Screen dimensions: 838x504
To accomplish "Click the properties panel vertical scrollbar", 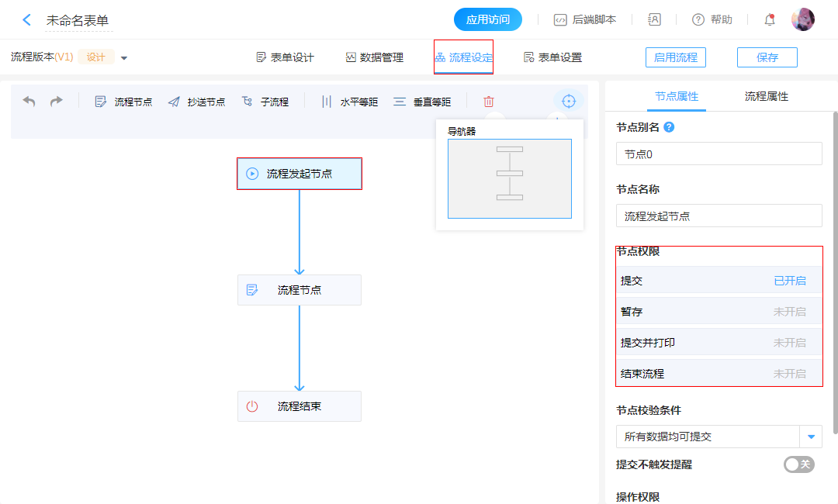I will point(835,271).
